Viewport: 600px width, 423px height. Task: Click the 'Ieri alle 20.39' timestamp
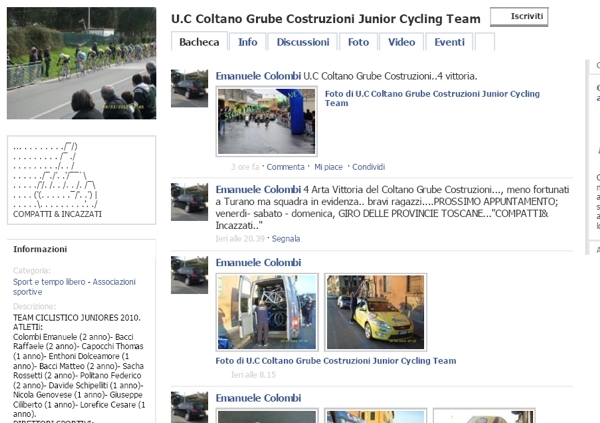(240, 238)
